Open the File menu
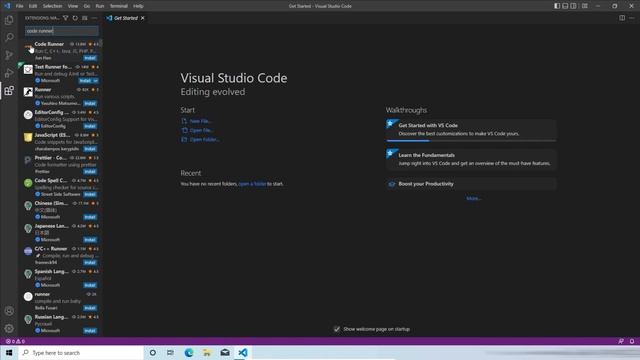This screenshot has height=360, width=640. click(20, 6)
